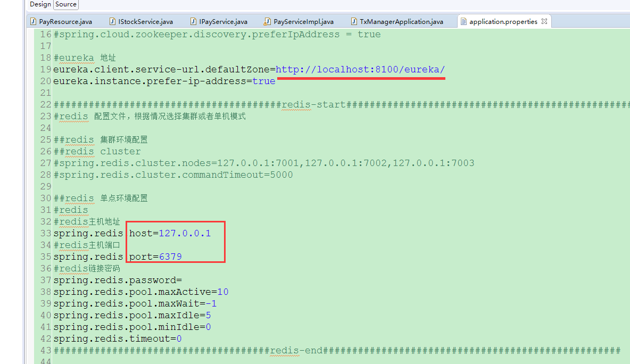The height and width of the screenshot is (364, 630).
Task: Click line number 19 in the gutter
Action: pyautogui.click(x=45, y=70)
